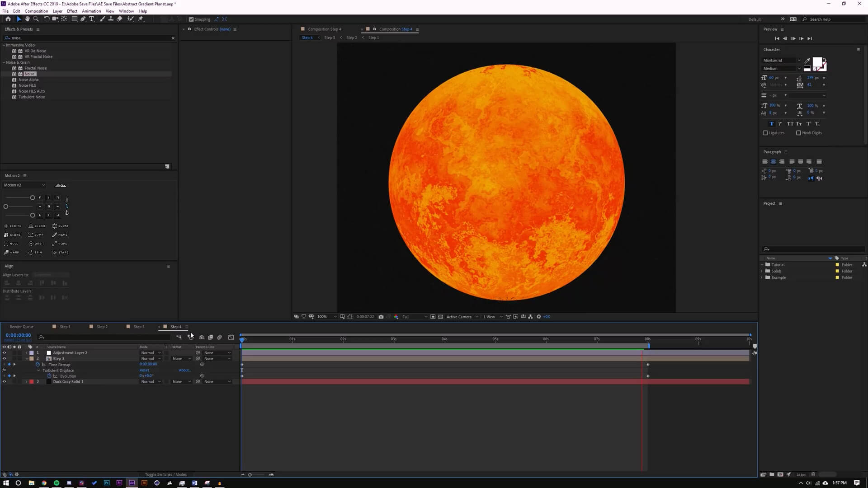This screenshot has height=488, width=868.
Task: Clear the noise search in Effects & Presets
Action: [173, 38]
